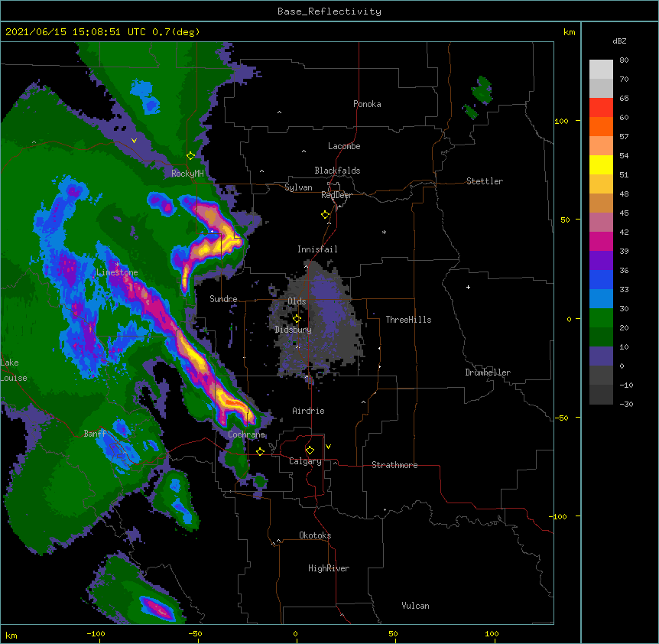Click the RedDeer city label
The image size is (659, 644).
click(x=336, y=195)
